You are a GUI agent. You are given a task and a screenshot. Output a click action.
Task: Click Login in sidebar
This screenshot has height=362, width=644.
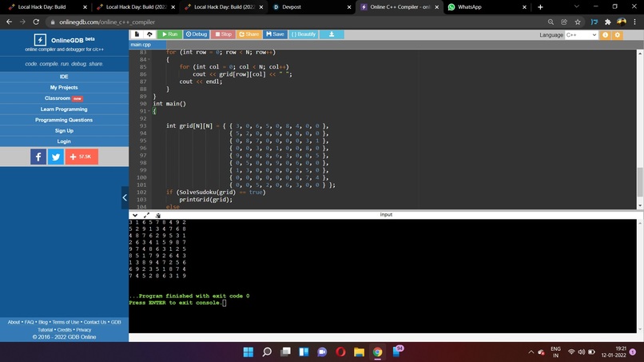click(64, 141)
